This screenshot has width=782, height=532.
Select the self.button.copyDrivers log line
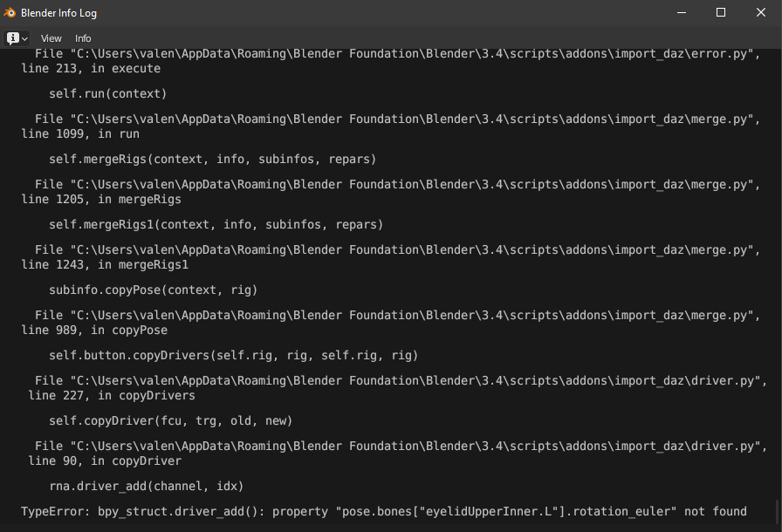(x=233, y=355)
